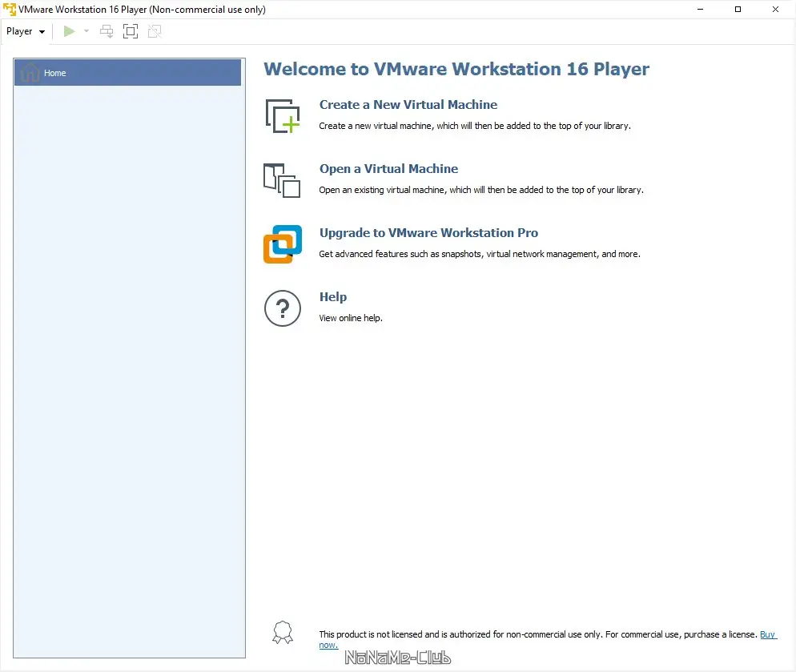This screenshot has height=672, width=796.
Task: Expand the power options arrow beside play
Action: [x=86, y=31]
